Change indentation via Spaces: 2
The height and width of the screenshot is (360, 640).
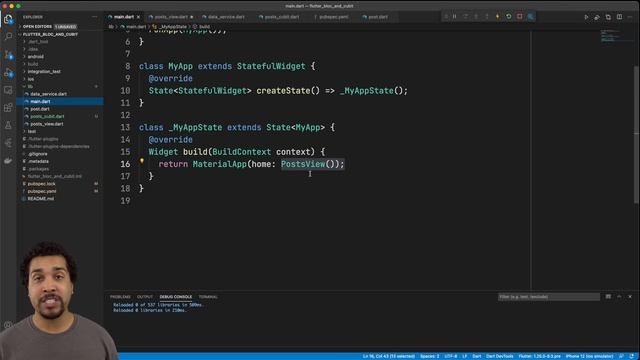point(429,356)
